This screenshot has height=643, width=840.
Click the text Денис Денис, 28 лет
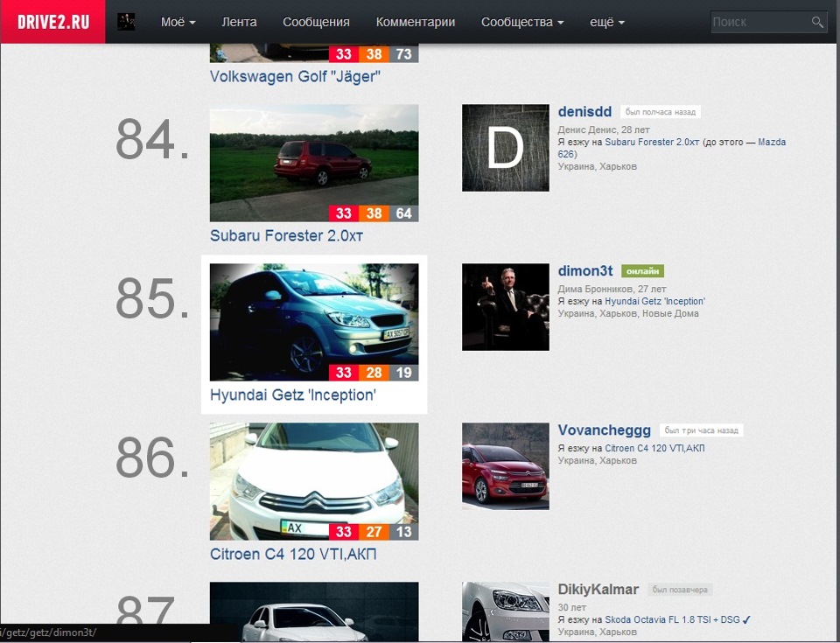coord(604,129)
